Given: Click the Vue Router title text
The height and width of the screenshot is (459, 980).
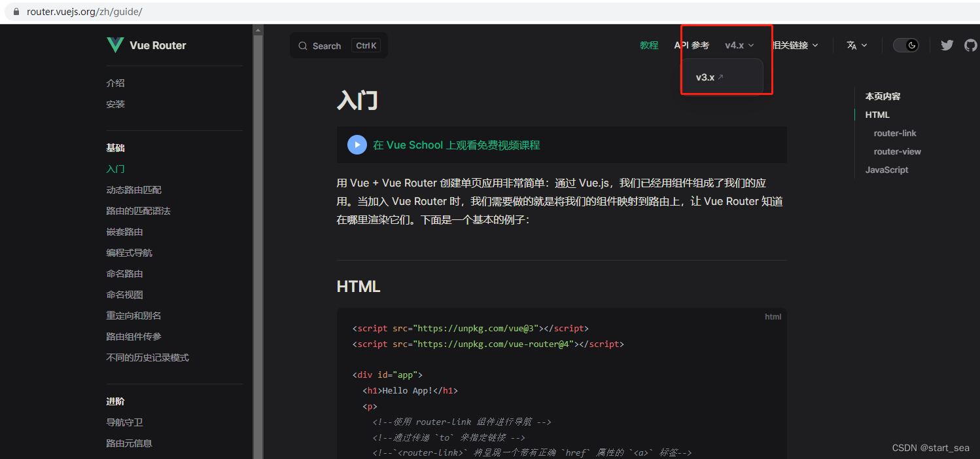Looking at the screenshot, I should 158,45.
